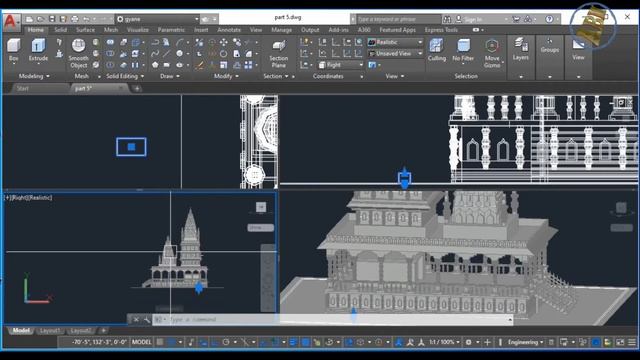Click the Save icon in quick access toolbar
Viewport: 640px width, 360px height.
pos(52,19)
